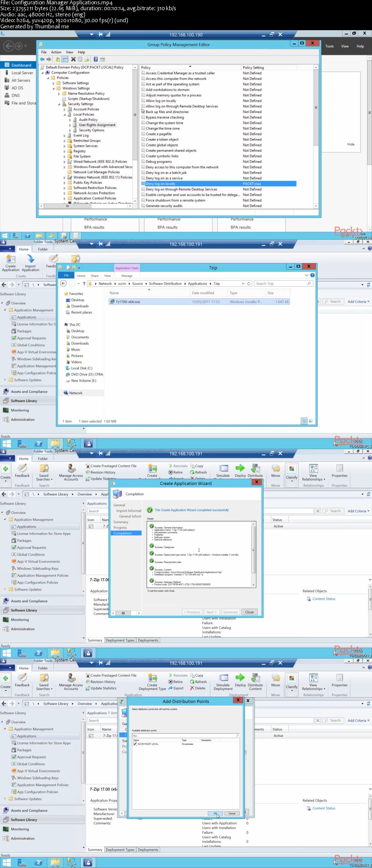Viewport: 372px width, 868px height.
Task: Expand ribbon chevron in 7zip Explorer window
Action: tap(307, 275)
